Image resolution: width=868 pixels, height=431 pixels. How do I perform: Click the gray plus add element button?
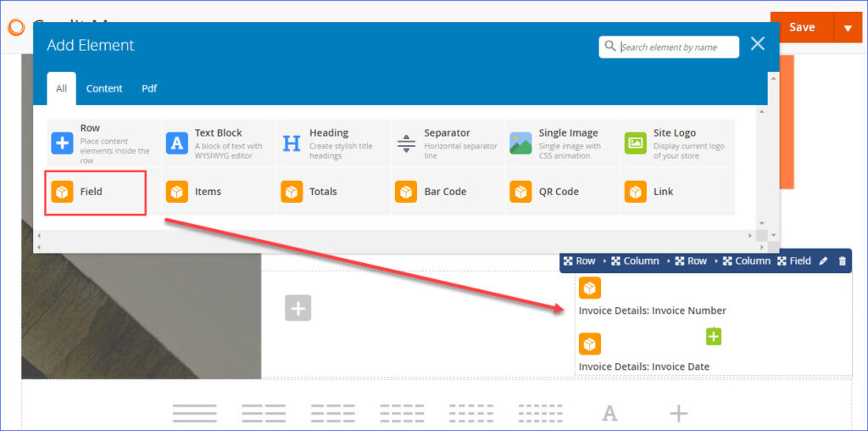tap(298, 307)
